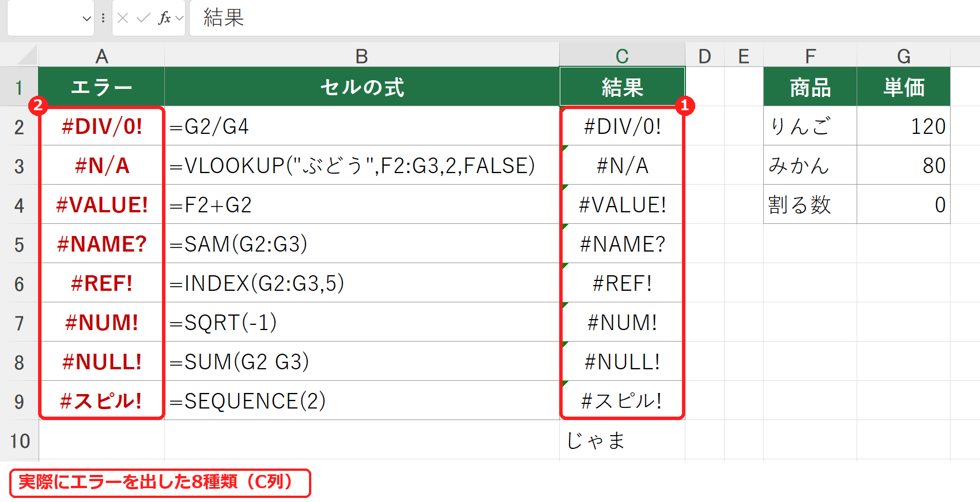
Task: Click the りんご cell
Action: tap(810, 126)
